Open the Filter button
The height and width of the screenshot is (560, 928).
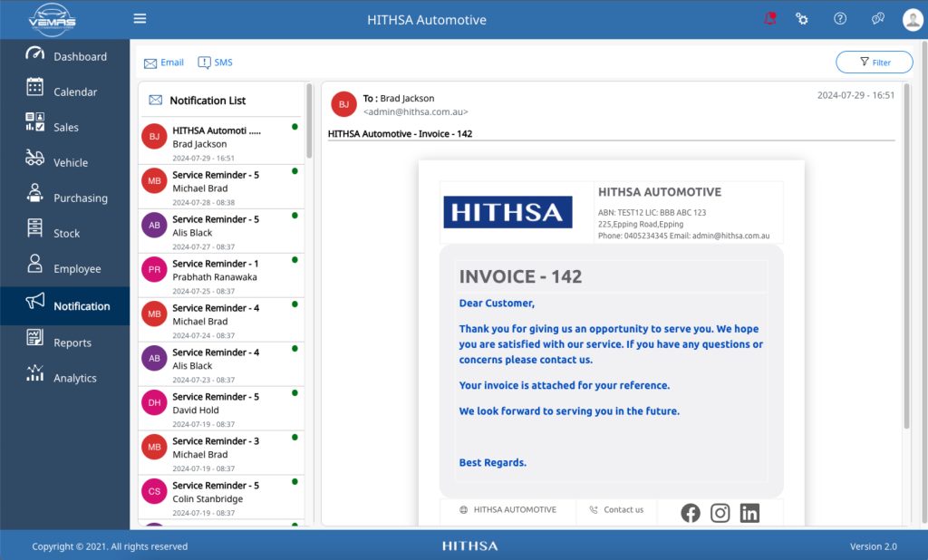(875, 63)
